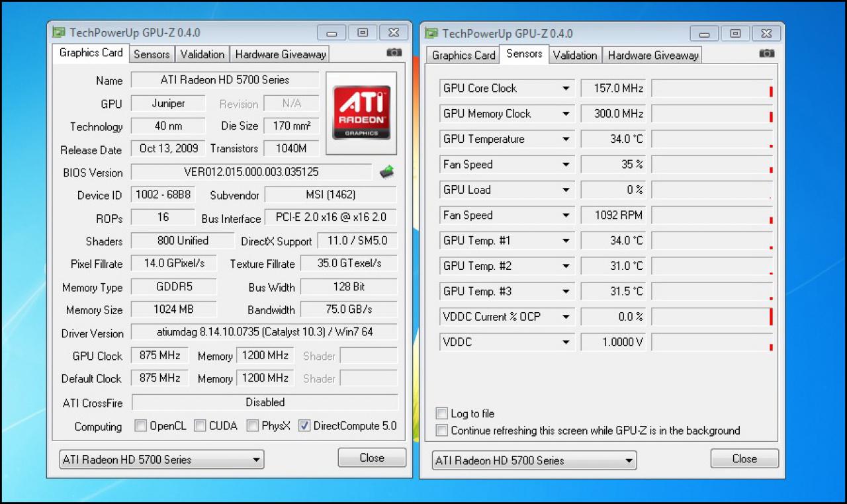847x504 pixels.
Task: Click the Memory Type value GDDR5
Action: [x=173, y=286]
